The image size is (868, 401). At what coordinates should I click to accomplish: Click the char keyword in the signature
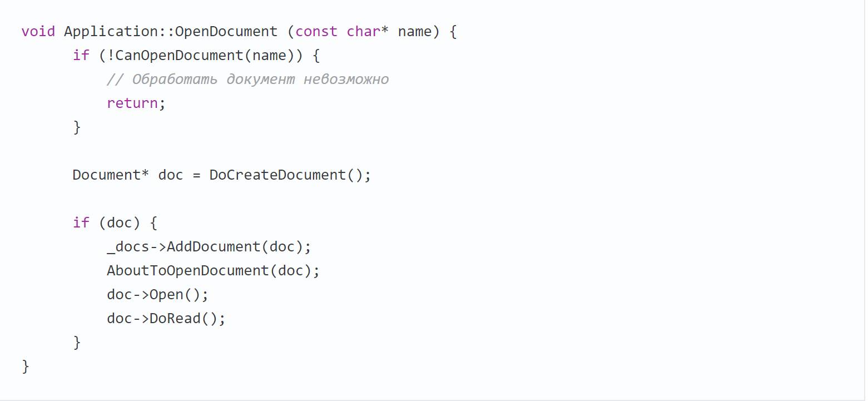364,32
